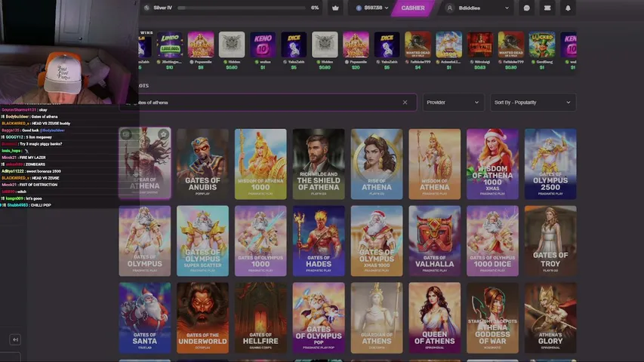Open Gates of Olympus Super Scatter
This screenshot has width=644, height=362.
202,241
